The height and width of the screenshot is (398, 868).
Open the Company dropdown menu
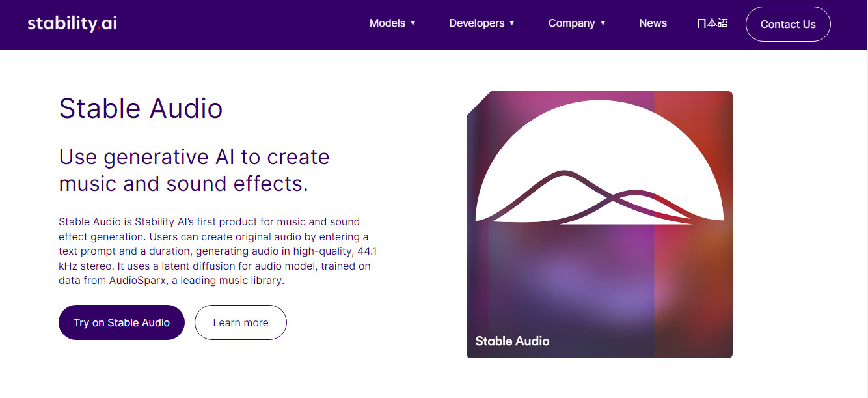click(576, 23)
